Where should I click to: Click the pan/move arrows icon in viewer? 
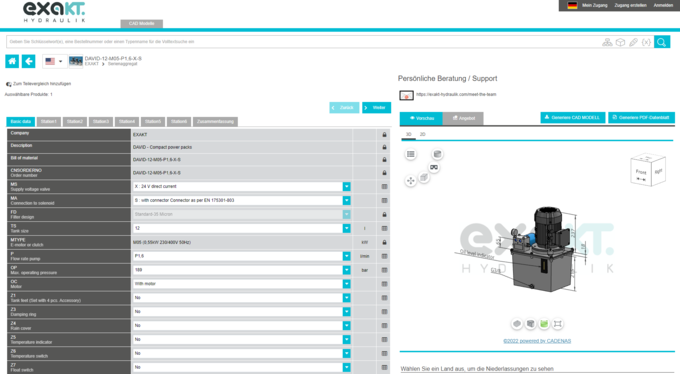(x=410, y=181)
